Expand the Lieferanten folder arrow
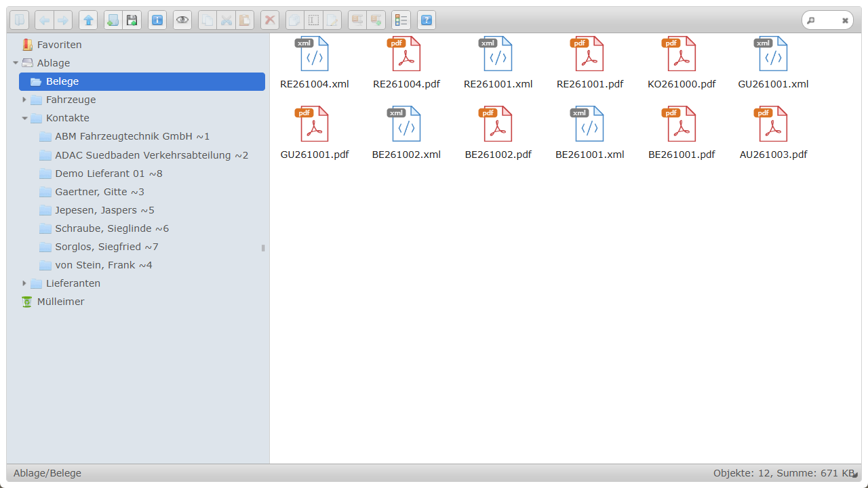The image size is (868, 488). (24, 283)
